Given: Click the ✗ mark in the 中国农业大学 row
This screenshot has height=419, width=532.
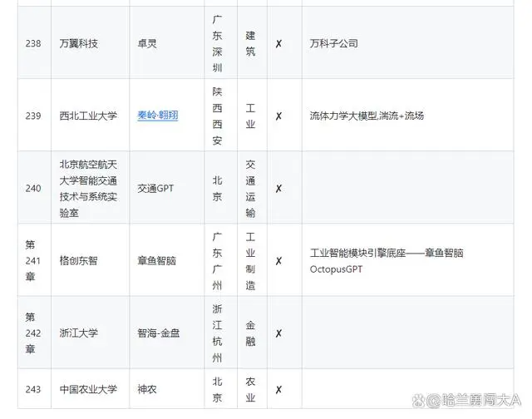Looking at the screenshot, I should pyautogui.click(x=278, y=389).
